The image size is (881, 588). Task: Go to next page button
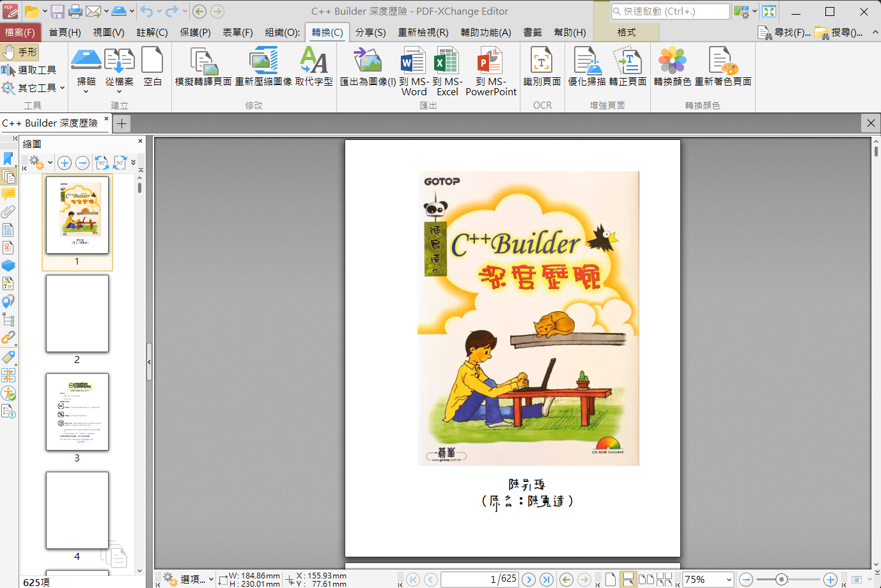[529, 580]
